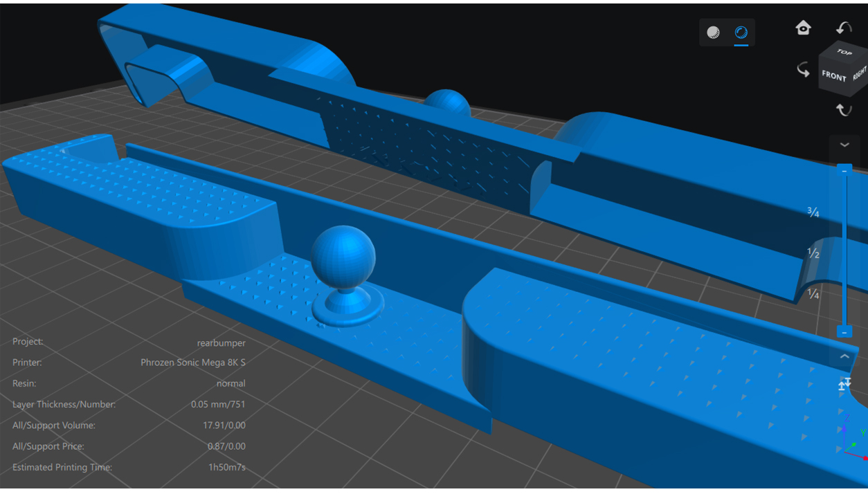Click the rotate arrow left of the view cube
Screen dimensions: 868x494
coord(803,70)
